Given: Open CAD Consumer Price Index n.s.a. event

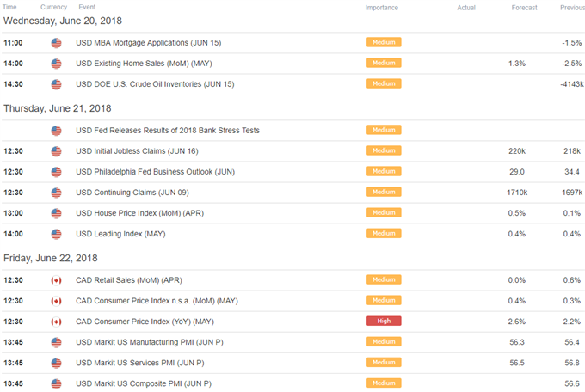Looking at the screenshot, I should [x=157, y=301].
